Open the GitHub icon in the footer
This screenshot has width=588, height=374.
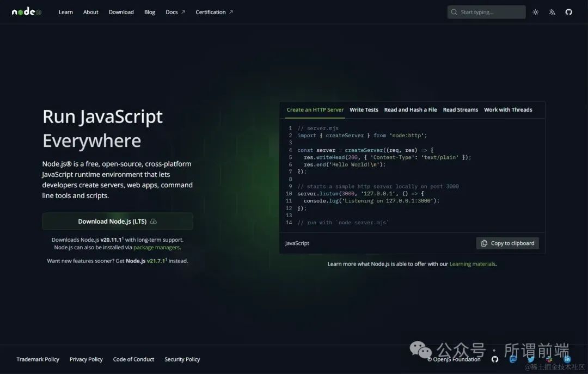pos(495,359)
